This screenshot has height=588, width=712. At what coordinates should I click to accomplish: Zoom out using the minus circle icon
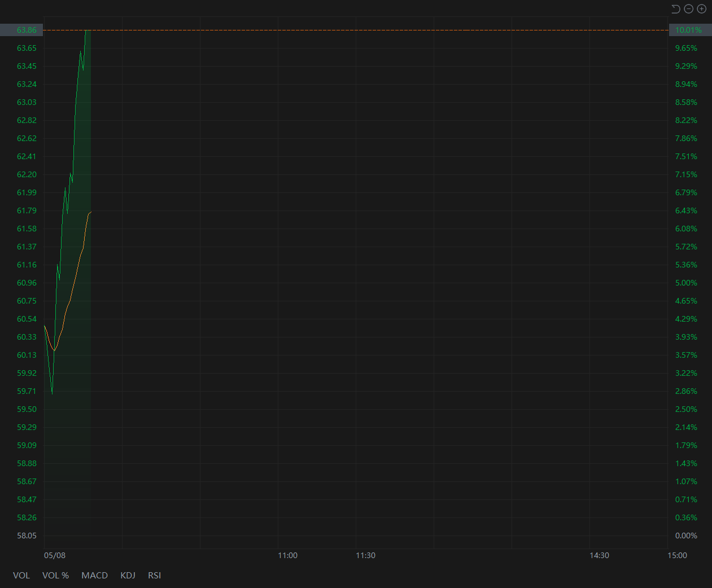coord(688,9)
